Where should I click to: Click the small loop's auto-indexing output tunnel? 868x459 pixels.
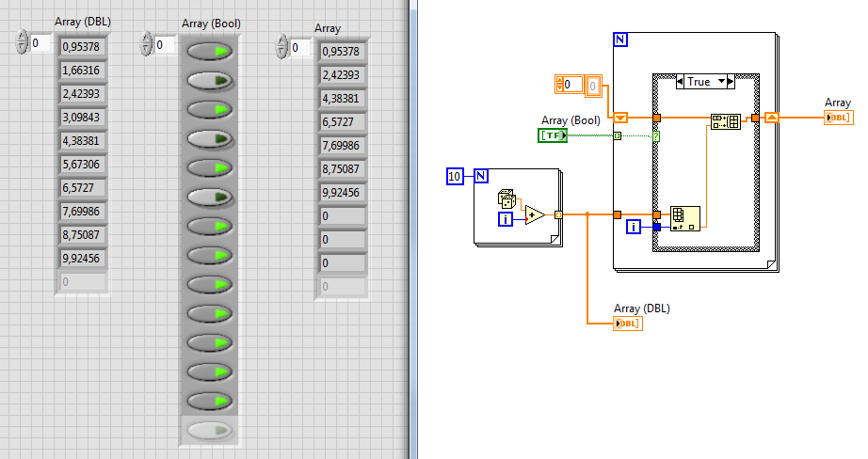click(558, 214)
